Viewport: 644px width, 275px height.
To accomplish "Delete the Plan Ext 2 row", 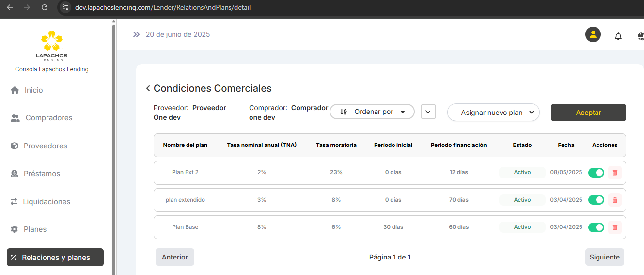I will 615,173.
